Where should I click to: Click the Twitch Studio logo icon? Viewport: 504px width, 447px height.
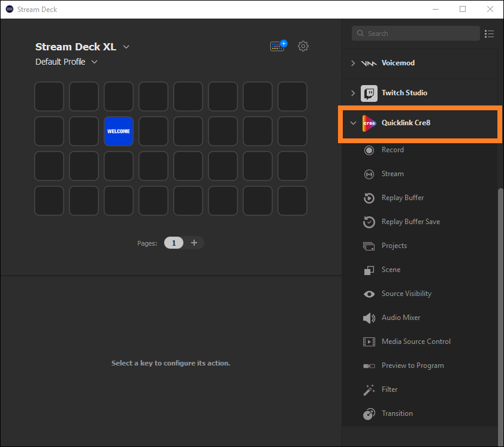click(369, 93)
